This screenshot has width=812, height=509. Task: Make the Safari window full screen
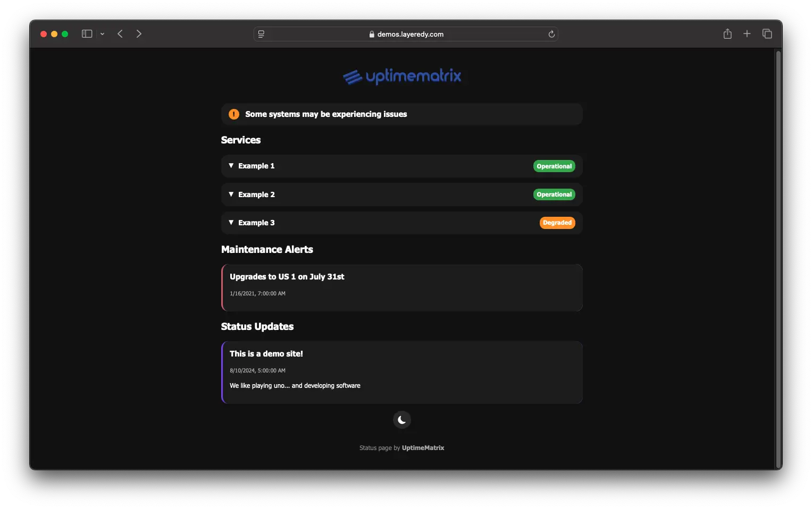pyautogui.click(x=65, y=34)
